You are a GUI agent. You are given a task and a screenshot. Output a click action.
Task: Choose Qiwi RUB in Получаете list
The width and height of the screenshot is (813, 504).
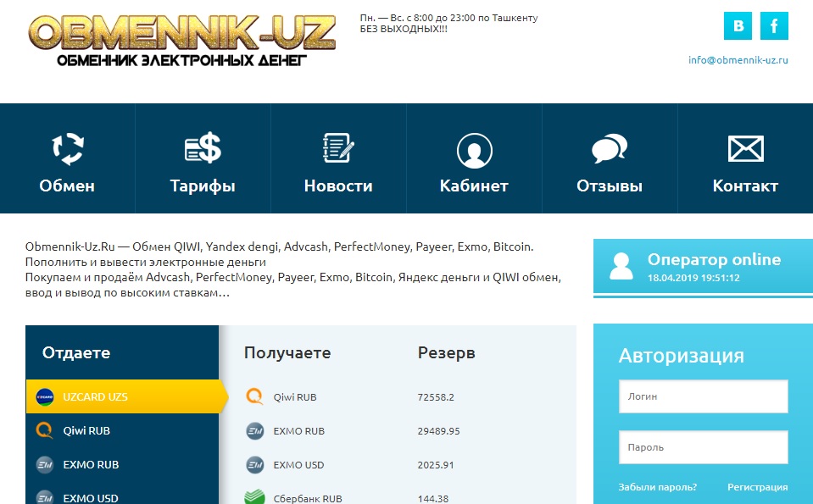coord(294,397)
